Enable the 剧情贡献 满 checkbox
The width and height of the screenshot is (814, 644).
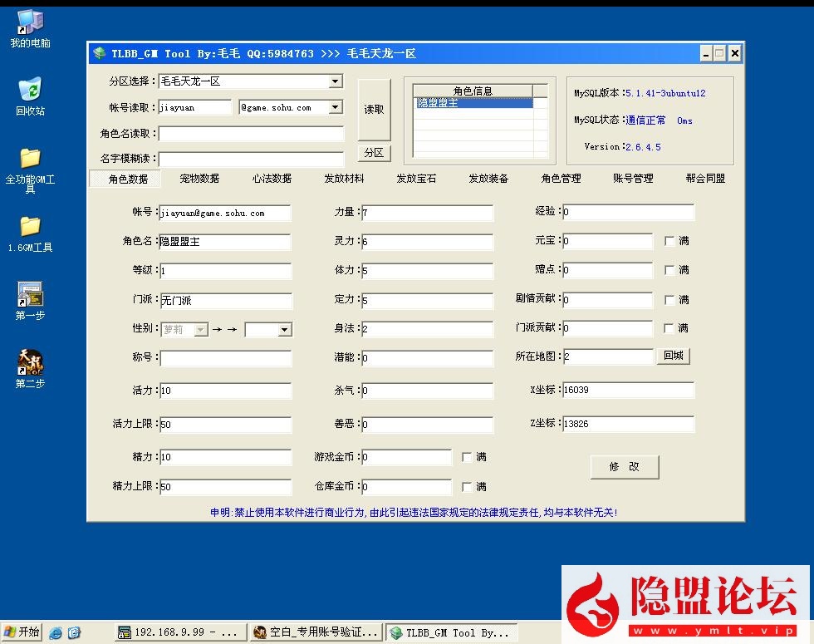tap(669, 300)
